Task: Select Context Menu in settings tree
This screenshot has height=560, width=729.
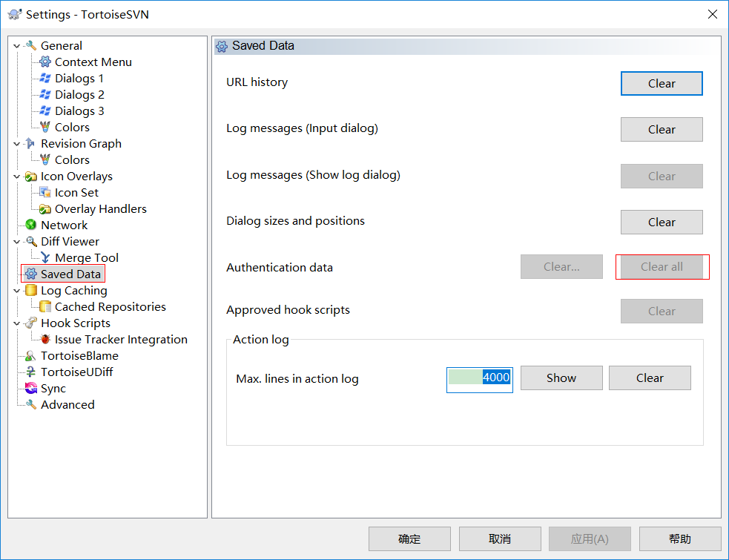Action: (x=93, y=62)
